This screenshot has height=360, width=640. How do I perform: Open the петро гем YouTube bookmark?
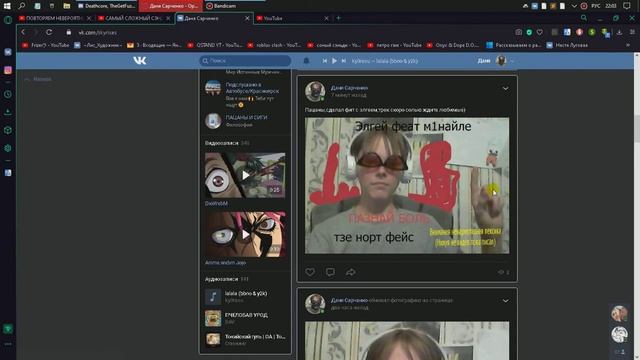point(395,45)
